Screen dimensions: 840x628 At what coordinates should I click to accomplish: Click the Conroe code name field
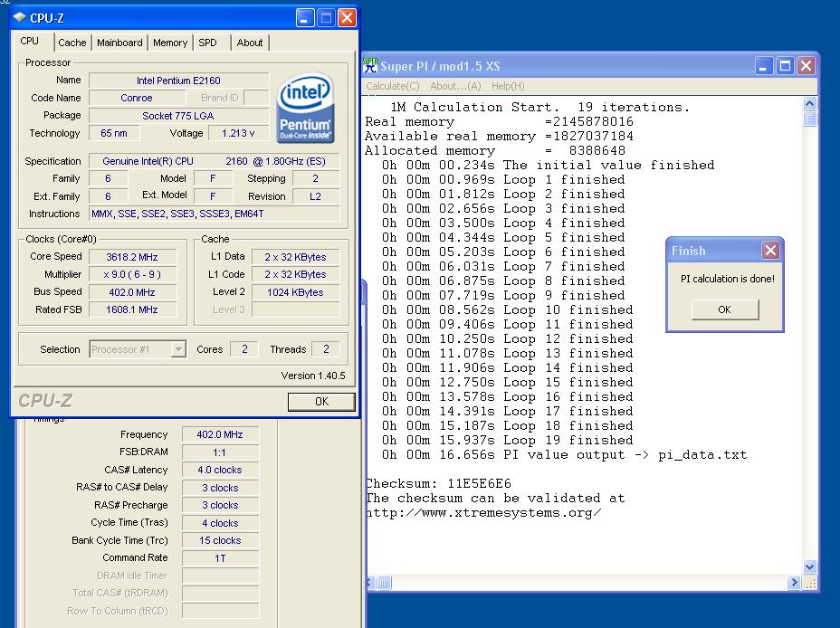tap(137, 98)
